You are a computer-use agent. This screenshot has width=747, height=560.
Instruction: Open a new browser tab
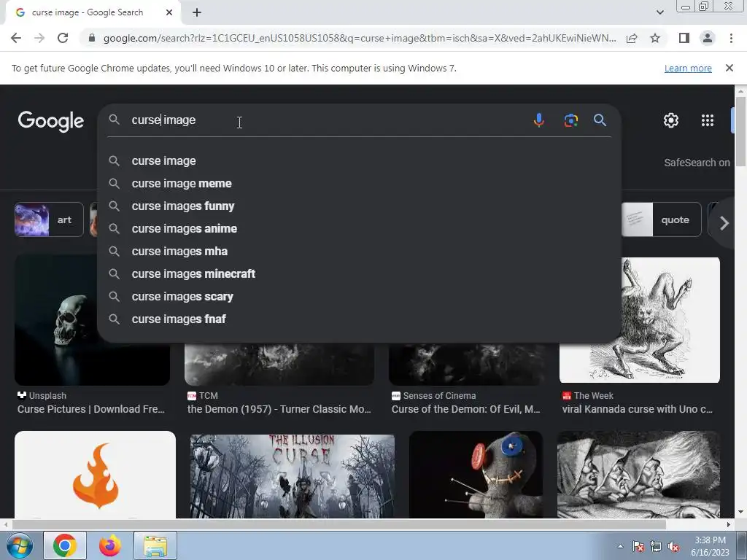(x=197, y=12)
